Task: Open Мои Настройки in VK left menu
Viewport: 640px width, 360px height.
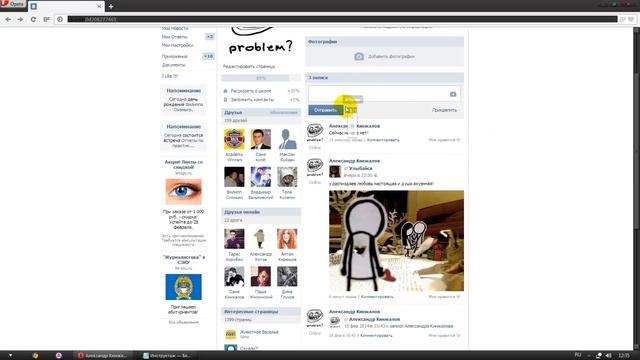Action: coord(177,45)
